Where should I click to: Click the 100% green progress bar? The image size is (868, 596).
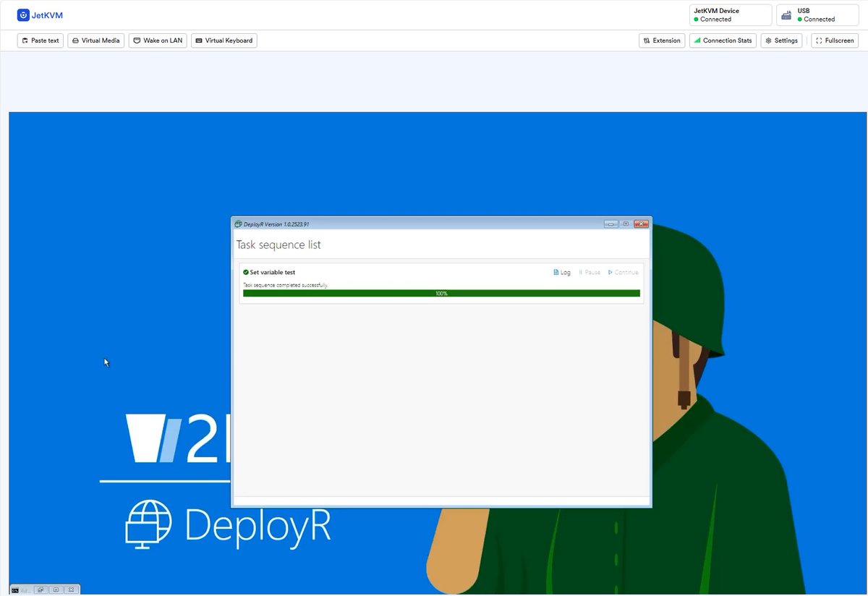coord(441,293)
